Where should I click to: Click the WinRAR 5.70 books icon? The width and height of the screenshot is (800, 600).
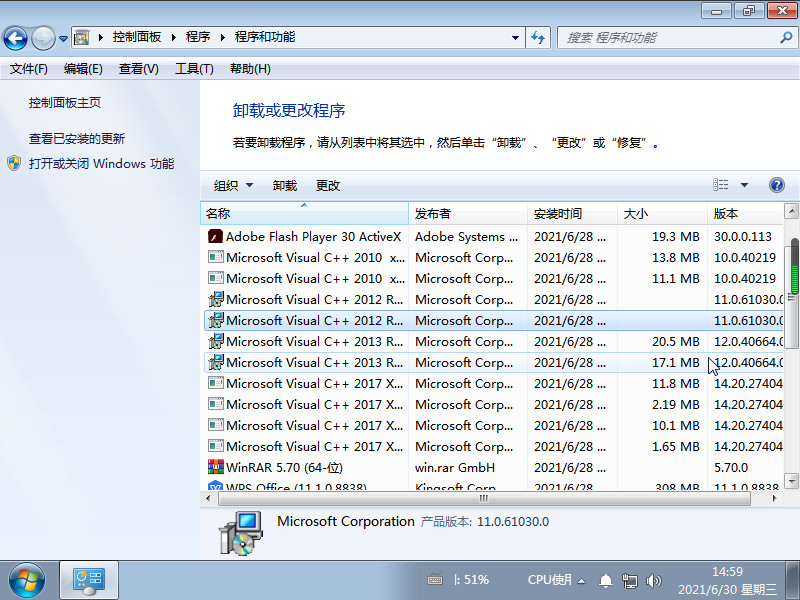point(216,467)
